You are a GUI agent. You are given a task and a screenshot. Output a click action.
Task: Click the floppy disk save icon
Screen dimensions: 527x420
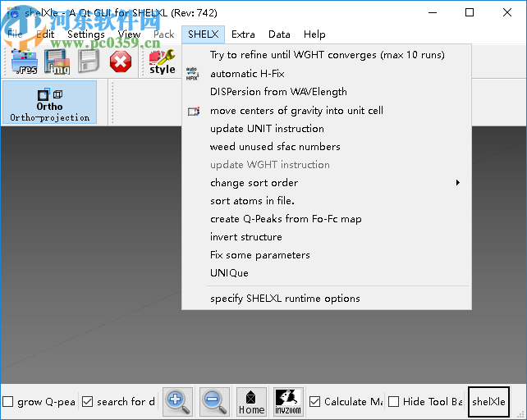tap(89, 62)
